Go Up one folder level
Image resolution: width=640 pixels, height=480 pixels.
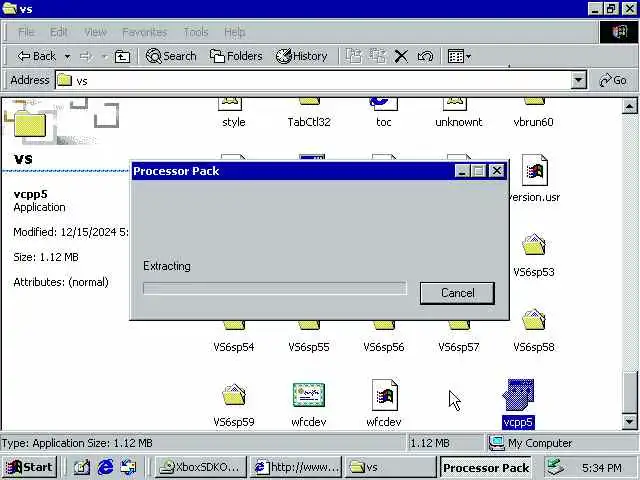click(x=122, y=56)
